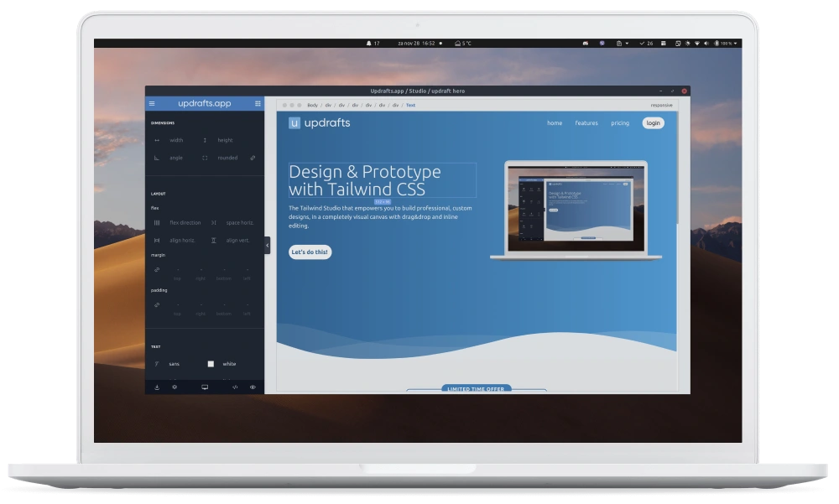The height and width of the screenshot is (504, 839).
Task: Select the height input field
Action: (x=225, y=140)
